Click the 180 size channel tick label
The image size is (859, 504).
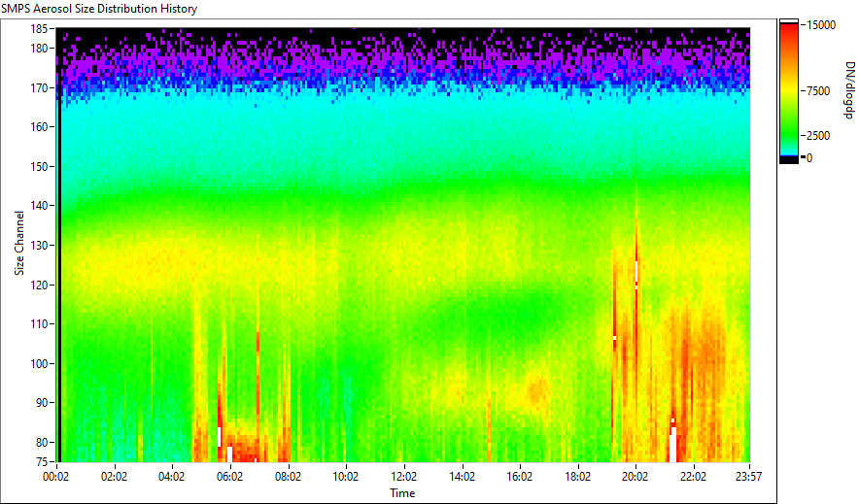(x=39, y=49)
